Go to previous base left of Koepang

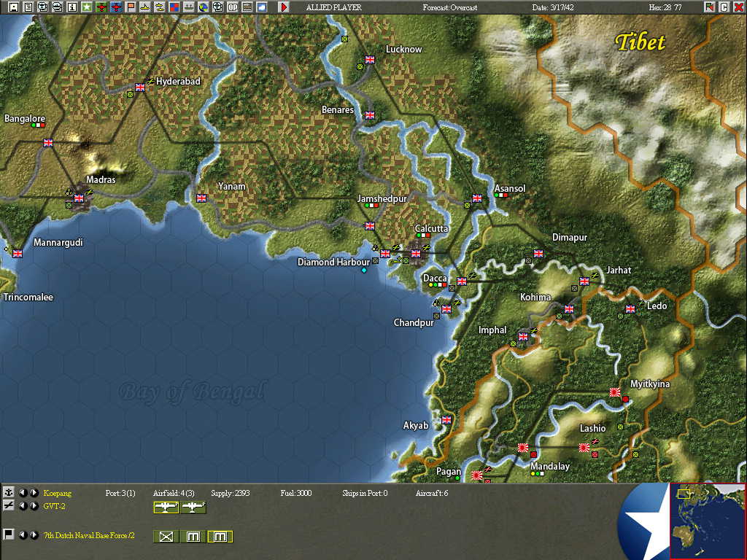(x=23, y=493)
